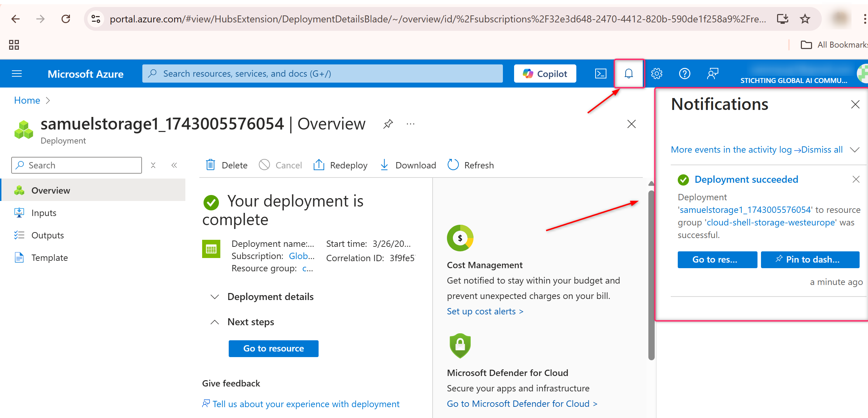Expand the Dismiss all dropdown chevron

[855, 149]
